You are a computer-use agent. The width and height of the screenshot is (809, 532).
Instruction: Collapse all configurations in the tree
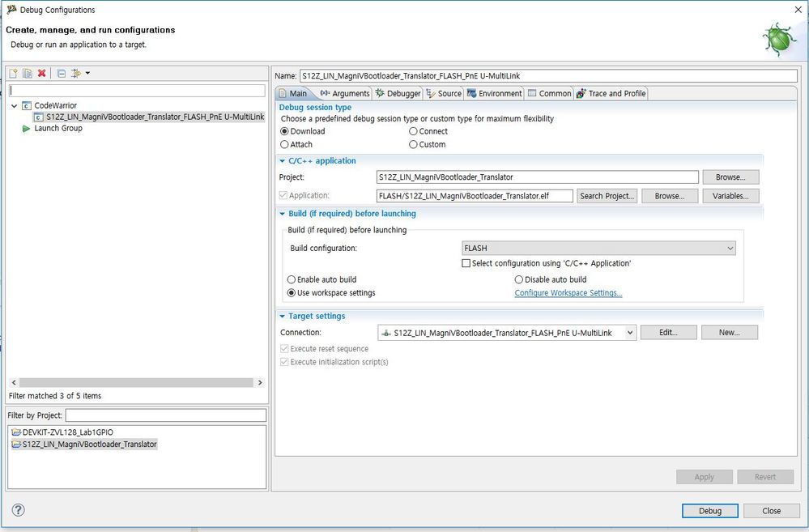[62, 73]
